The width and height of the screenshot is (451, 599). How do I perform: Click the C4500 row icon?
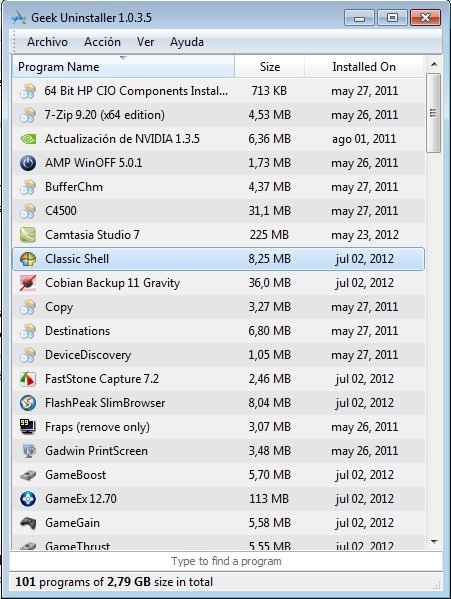28,211
